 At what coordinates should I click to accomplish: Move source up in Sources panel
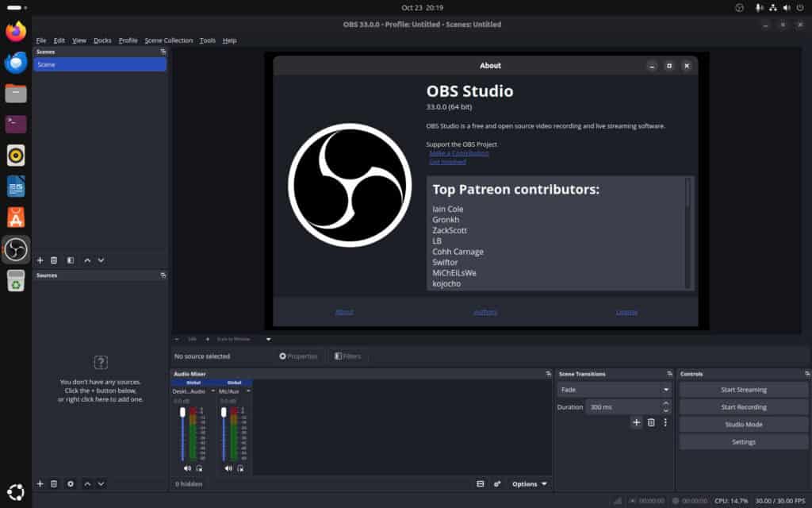click(87, 483)
